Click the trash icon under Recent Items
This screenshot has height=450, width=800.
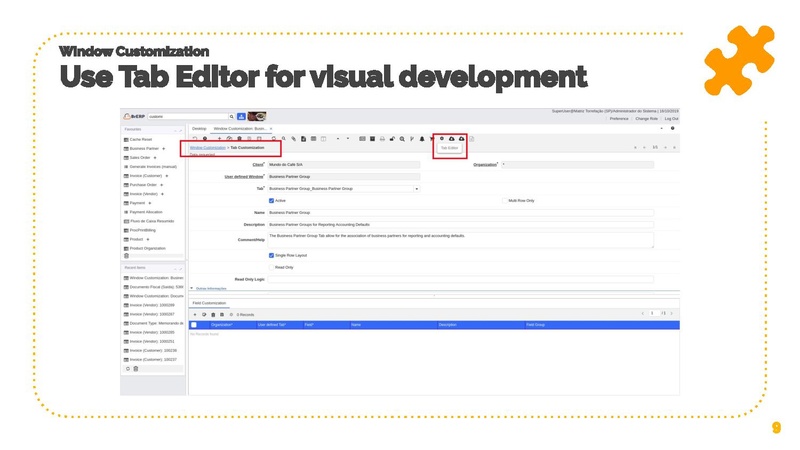136,369
